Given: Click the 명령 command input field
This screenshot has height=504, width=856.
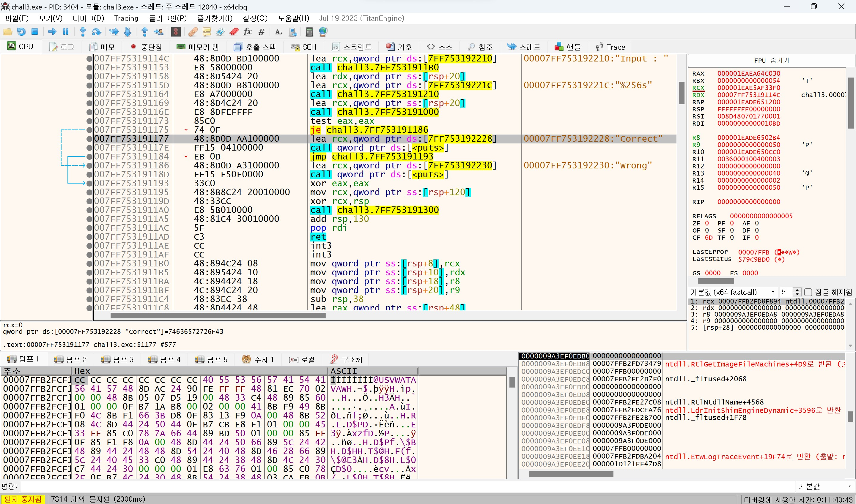Looking at the screenshot, I should point(408,487).
